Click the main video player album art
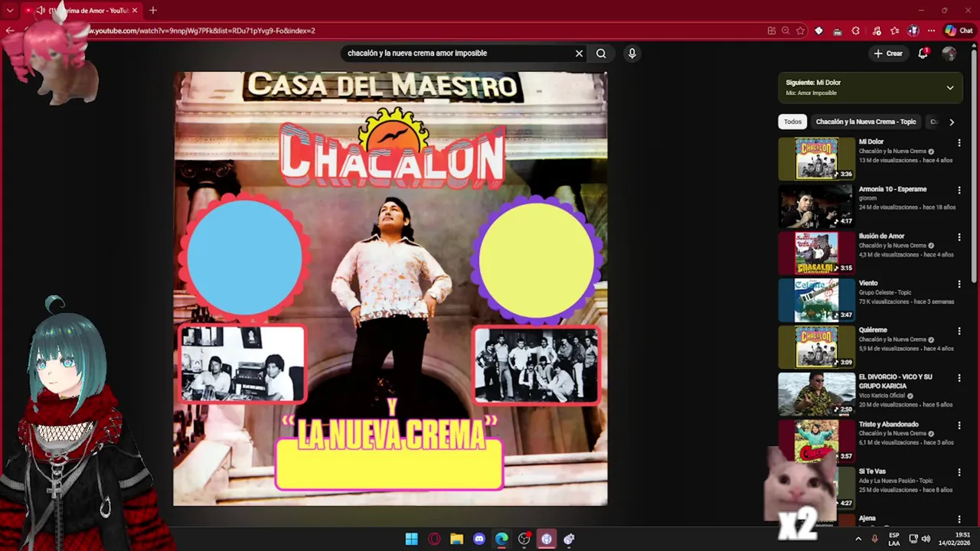 [390, 289]
